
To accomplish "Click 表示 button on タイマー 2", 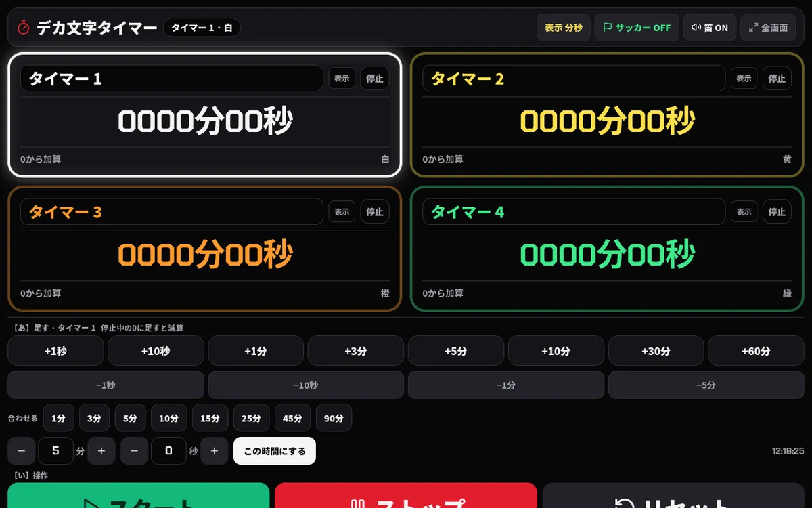I will coord(744,79).
